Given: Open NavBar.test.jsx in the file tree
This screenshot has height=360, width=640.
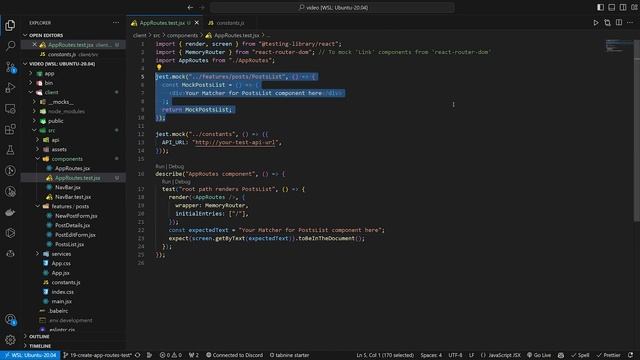Looking at the screenshot, I should [73, 197].
